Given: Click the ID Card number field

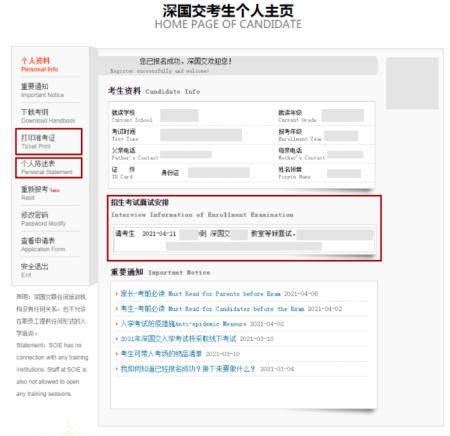Looking at the screenshot, I should pos(219,173).
